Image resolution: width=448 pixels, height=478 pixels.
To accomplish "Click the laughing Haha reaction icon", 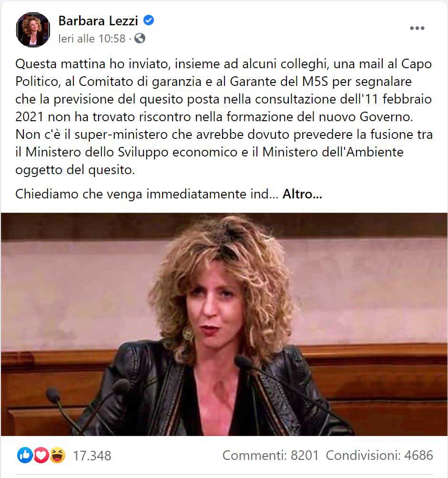I will click(x=58, y=456).
